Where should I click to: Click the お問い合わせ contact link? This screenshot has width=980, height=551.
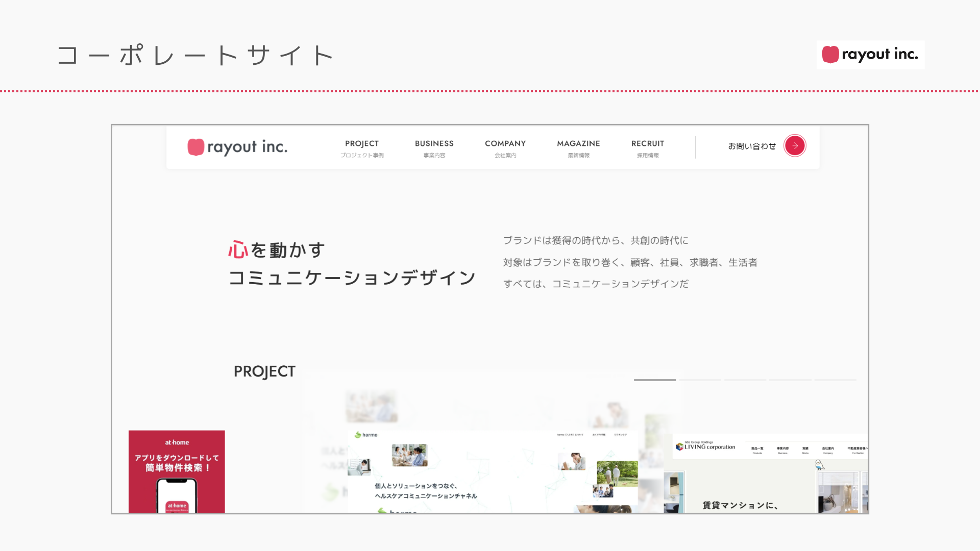pyautogui.click(x=751, y=146)
